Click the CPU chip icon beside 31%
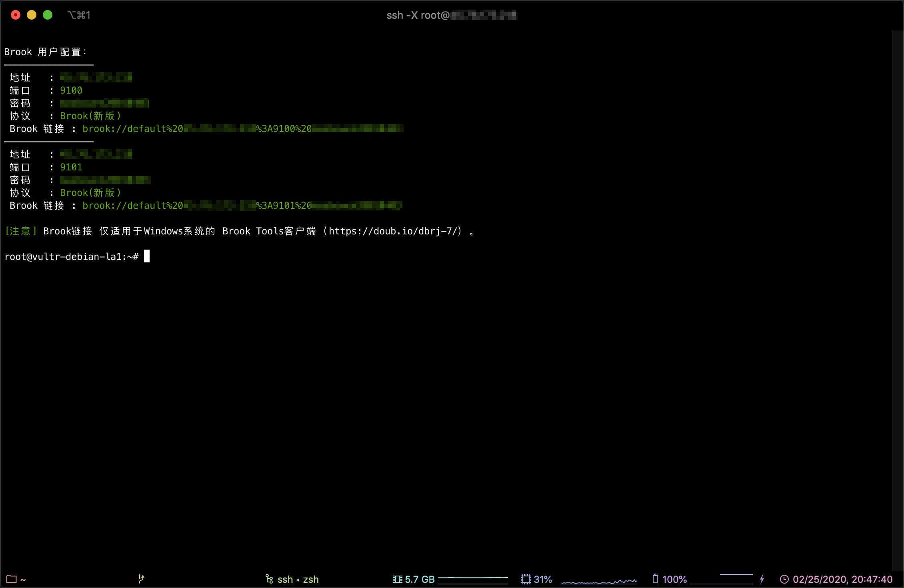 526,579
